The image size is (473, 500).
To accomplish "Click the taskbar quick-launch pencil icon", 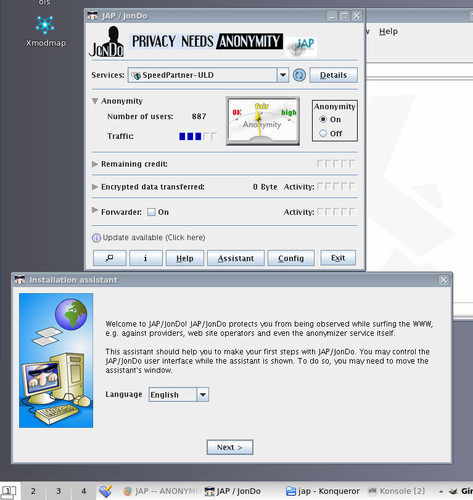I will tap(105, 491).
